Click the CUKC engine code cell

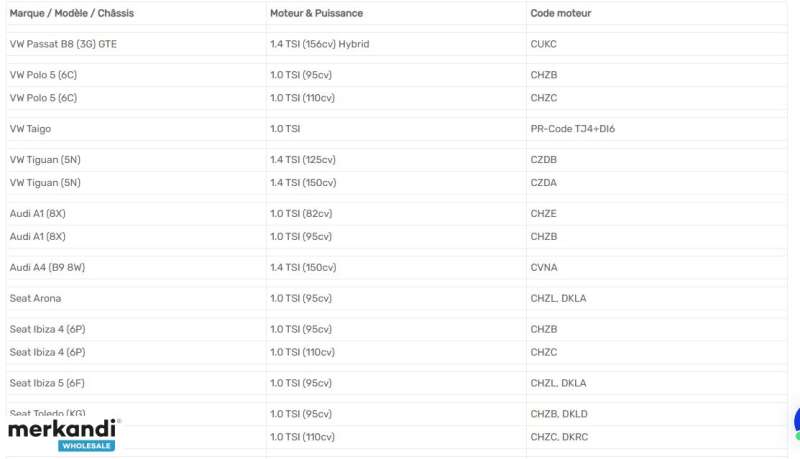coord(543,44)
